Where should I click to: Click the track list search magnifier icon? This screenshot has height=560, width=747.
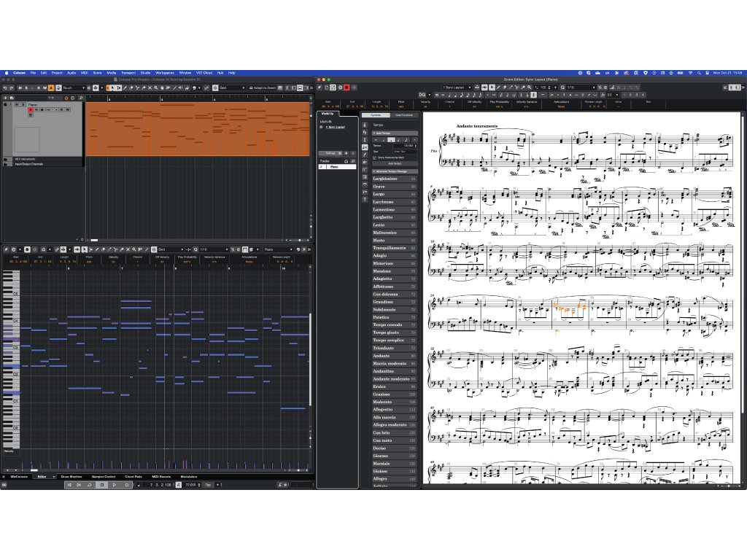81,98
